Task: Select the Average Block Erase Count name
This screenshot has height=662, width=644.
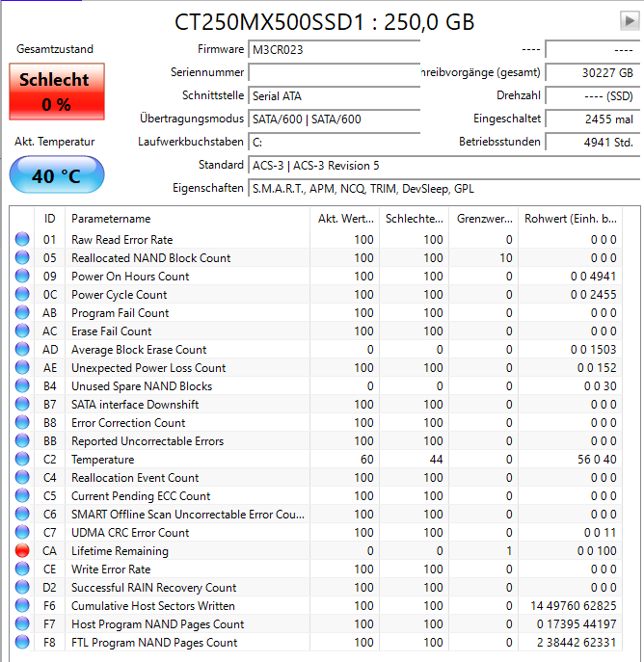Action: [139, 350]
